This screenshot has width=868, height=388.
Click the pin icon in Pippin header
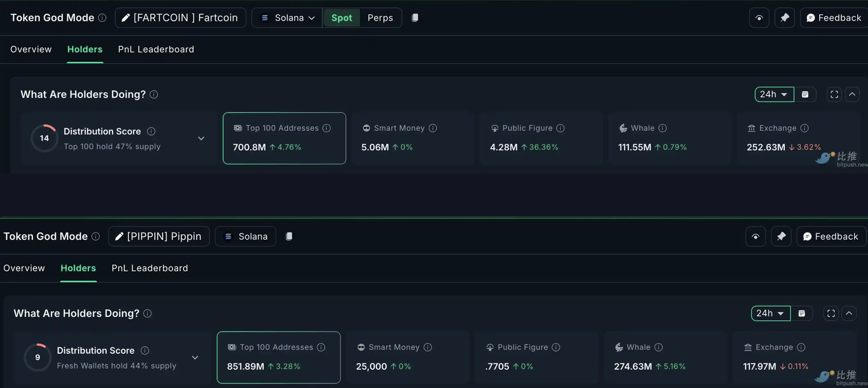[781, 237]
